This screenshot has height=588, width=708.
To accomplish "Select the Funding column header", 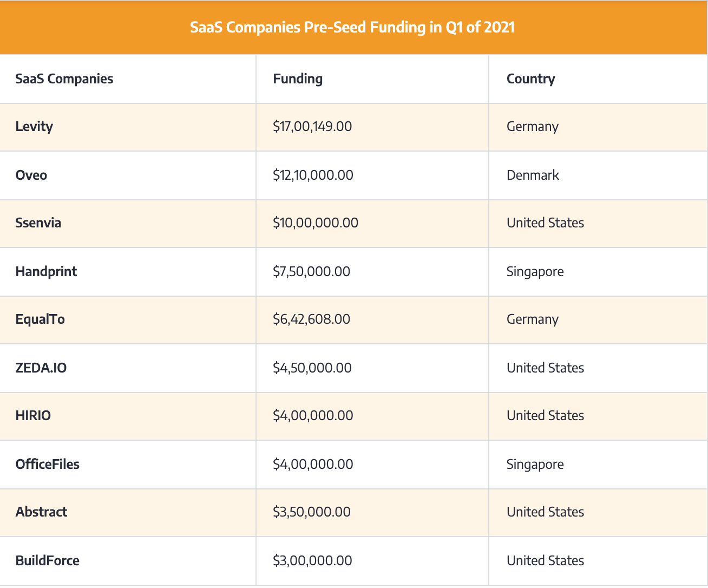I will [297, 79].
